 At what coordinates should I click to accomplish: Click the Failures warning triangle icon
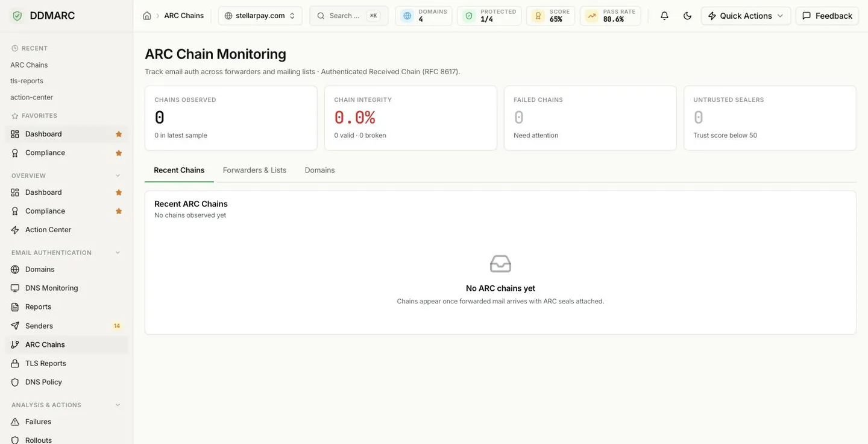(x=15, y=422)
